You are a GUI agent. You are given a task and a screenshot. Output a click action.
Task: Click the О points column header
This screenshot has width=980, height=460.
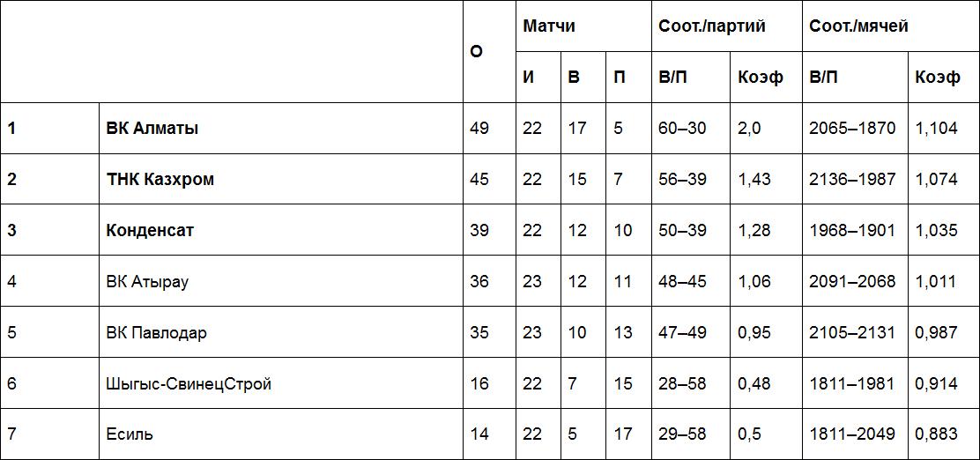[x=477, y=51]
